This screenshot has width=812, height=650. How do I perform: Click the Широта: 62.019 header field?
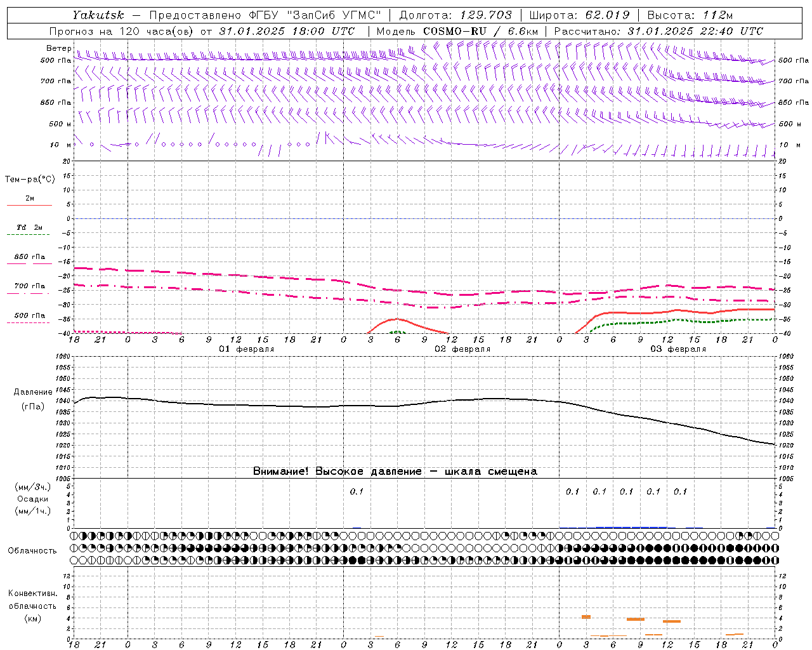pyautogui.click(x=579, y=15)
